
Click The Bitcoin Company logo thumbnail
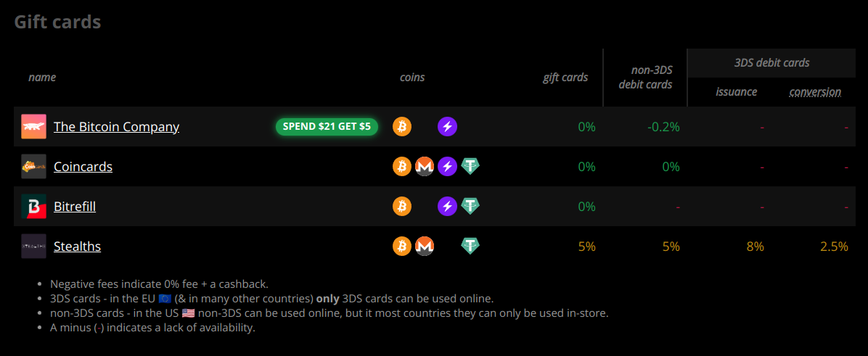coord(34,127)
